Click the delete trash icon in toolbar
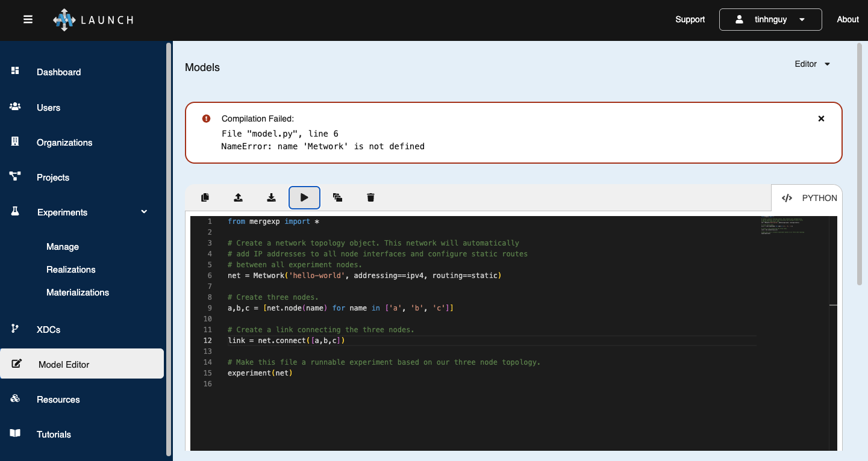This screenshot has height=461, width=868. [370, 197]
